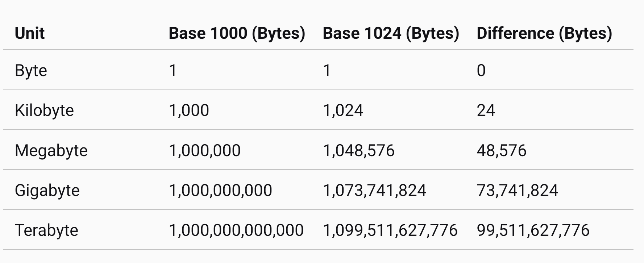The width and height of the screenshot is (644, 263).
Task: Select the Base 1024 (Bytes) column header
Action: coord(391,33)
